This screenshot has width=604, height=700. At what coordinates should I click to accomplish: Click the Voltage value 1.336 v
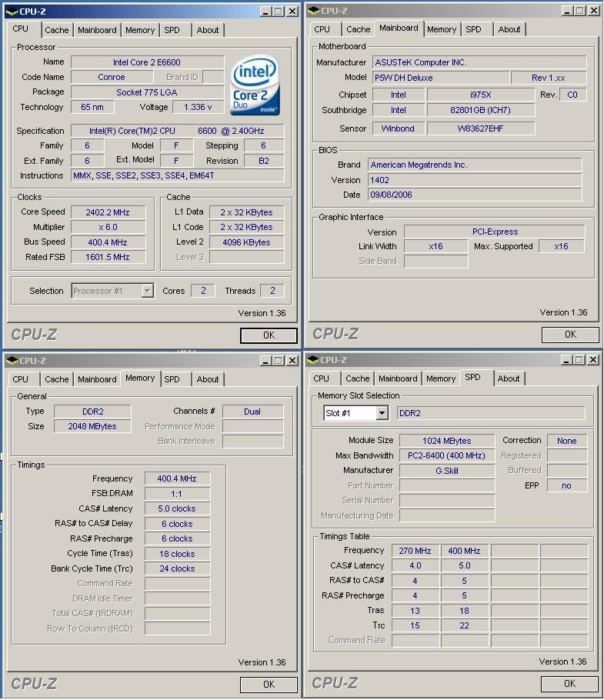click(198, 107)
